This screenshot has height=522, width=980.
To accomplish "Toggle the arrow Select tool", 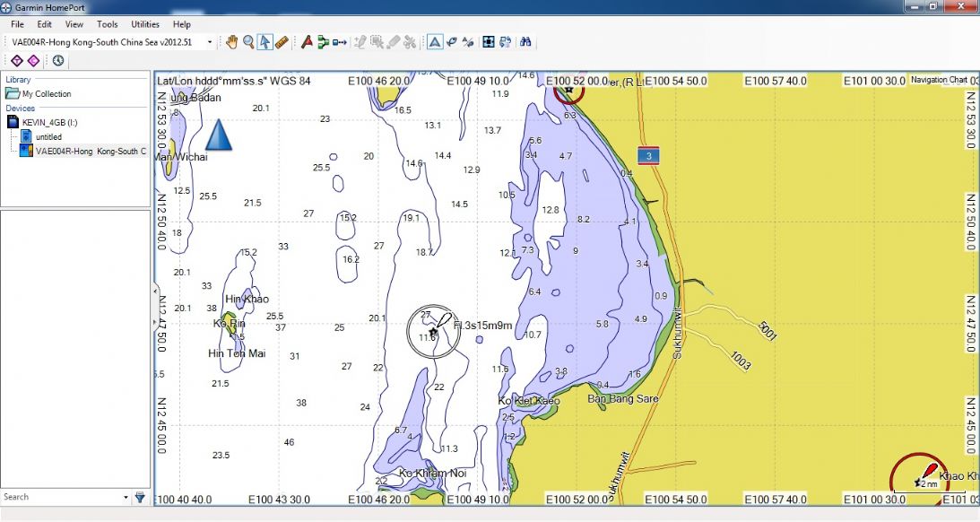I will 265,42.
